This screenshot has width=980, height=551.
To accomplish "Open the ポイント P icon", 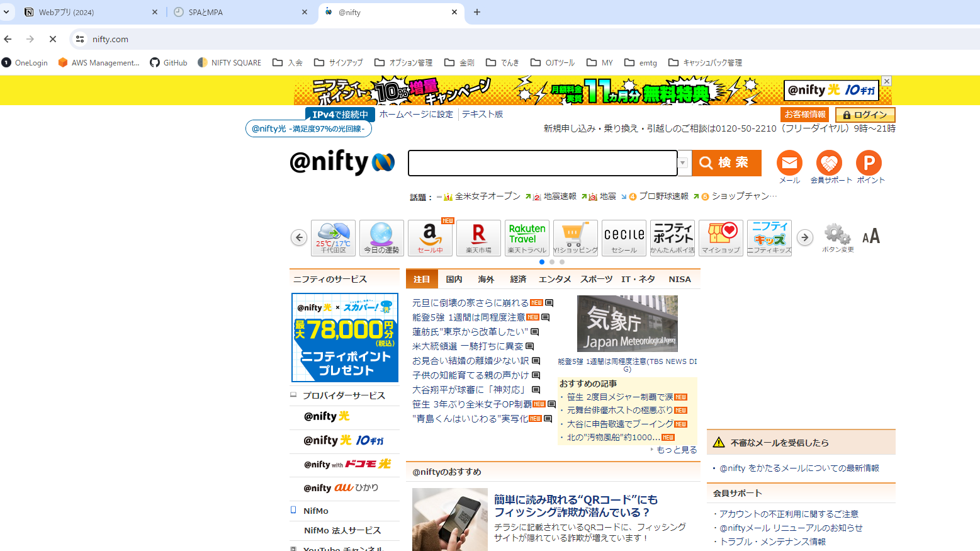I will tap(869, 163).
